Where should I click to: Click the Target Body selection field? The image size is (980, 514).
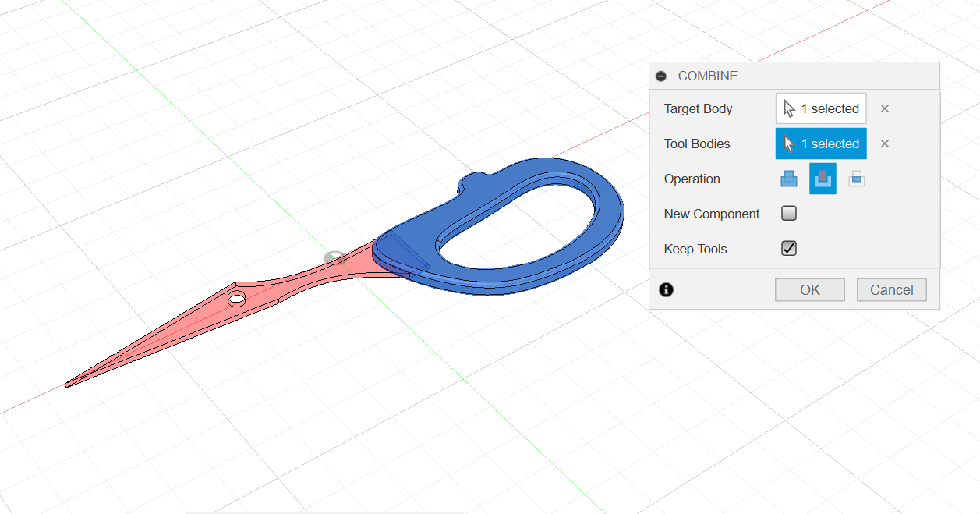click(821, 108)
